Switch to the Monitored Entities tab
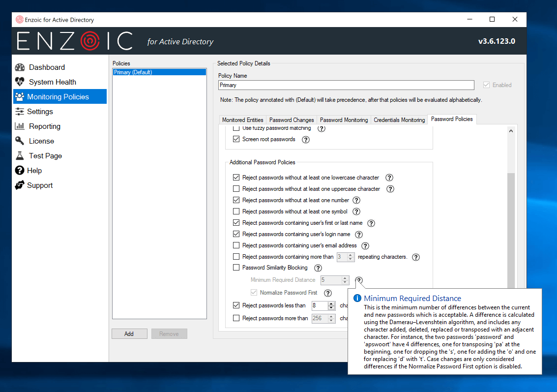 pyautogui.click(x=242, y=120)
